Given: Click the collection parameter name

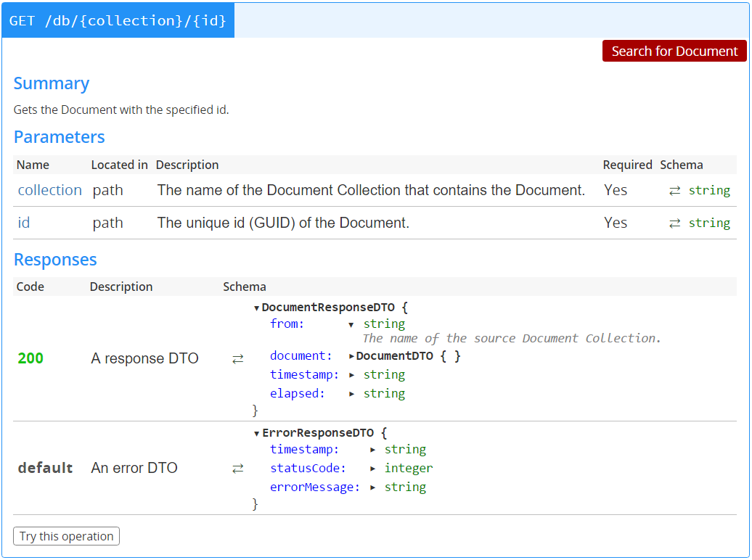Looking at the screenshot, I should tap(50, 190).
